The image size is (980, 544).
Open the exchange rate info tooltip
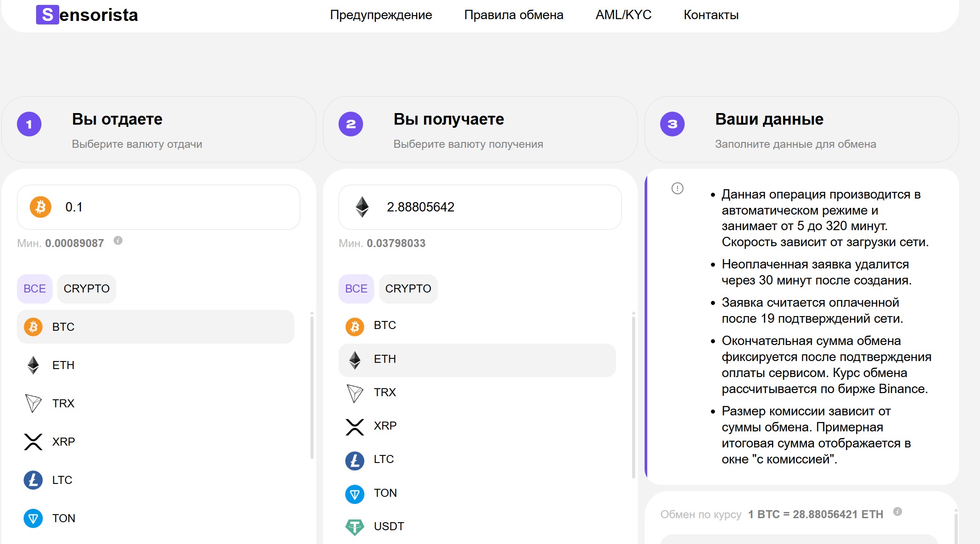coord(897,513)
